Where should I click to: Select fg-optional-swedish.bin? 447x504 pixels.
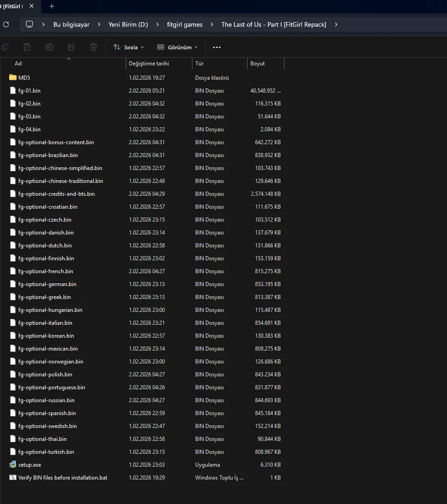point(47,426)
